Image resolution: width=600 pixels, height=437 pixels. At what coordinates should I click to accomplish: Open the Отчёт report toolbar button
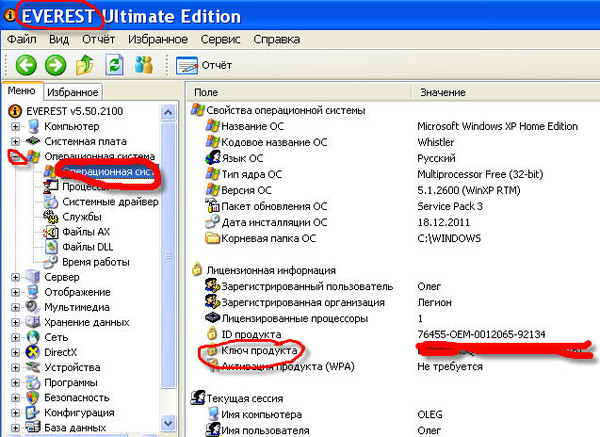pos(204,65)
